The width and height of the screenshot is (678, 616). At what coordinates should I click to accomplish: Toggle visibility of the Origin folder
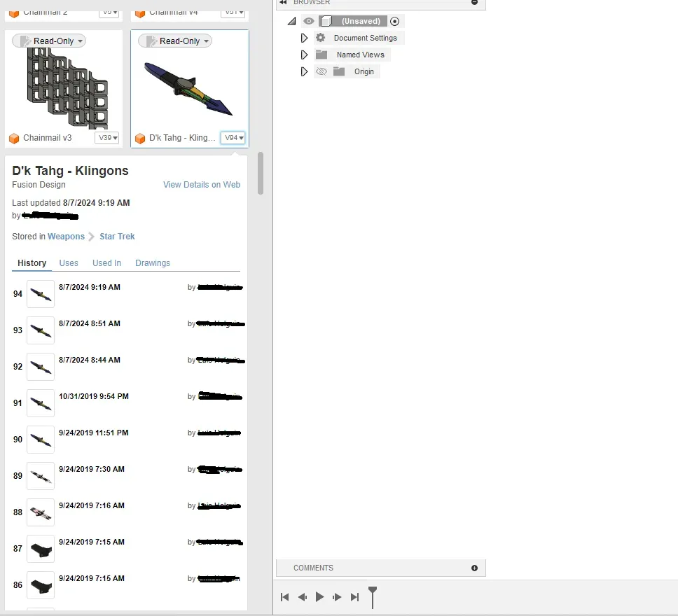[x=321, y=71]
